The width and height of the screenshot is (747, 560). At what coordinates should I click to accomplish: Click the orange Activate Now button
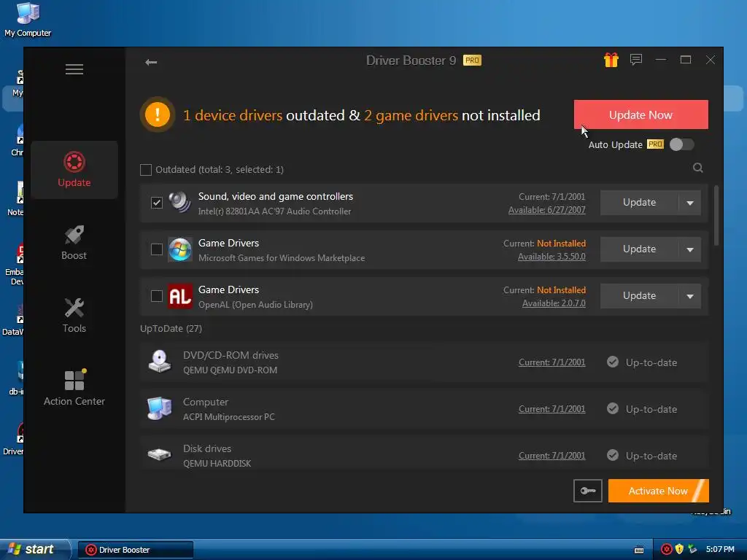[659, 491]
